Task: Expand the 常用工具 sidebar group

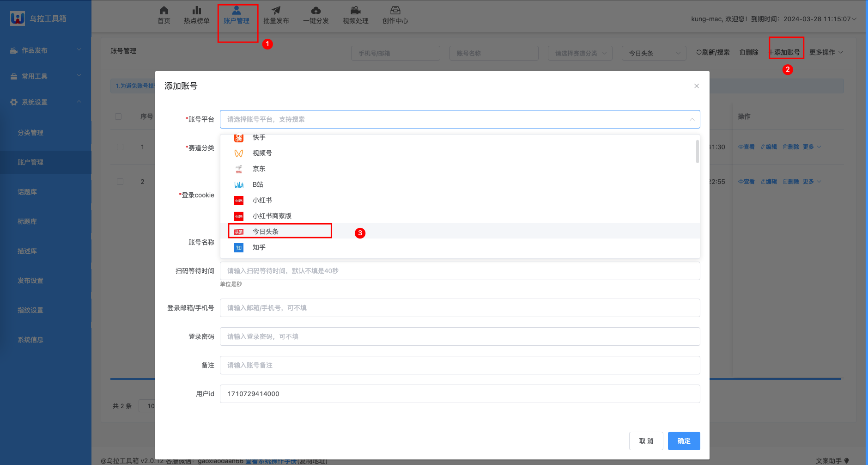Action: coord(46,76)
